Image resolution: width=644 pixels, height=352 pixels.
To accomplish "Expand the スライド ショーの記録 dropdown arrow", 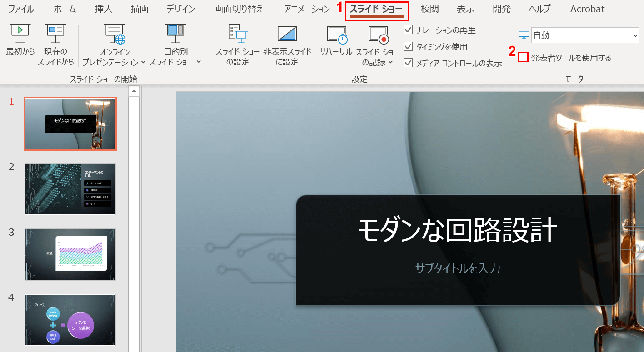I will pos(390,62).
